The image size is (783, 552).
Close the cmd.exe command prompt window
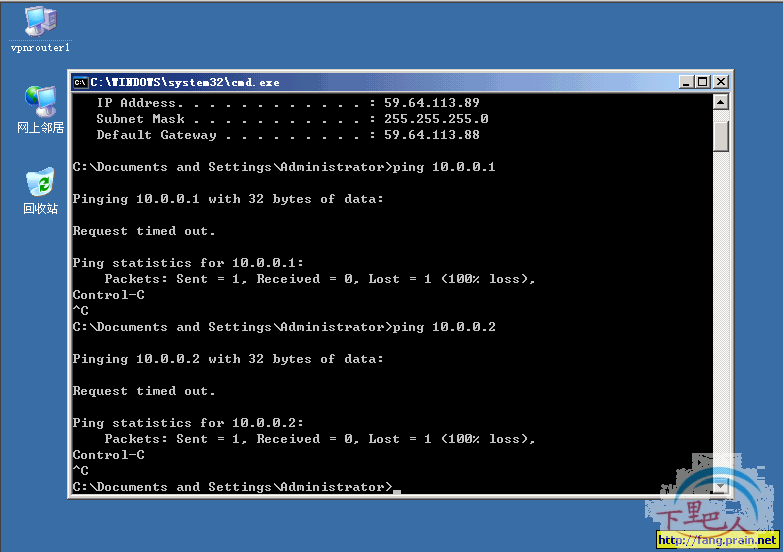click(721, 82)
